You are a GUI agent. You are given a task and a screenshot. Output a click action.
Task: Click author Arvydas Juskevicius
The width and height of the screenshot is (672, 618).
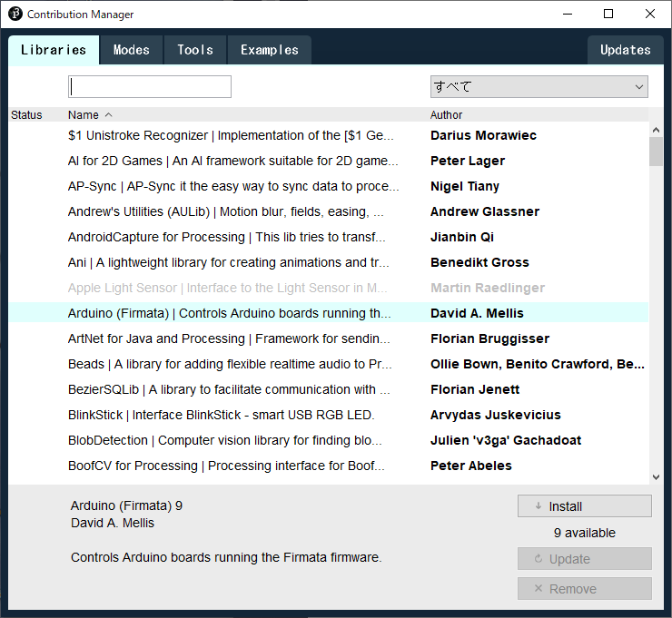click(x=496, y=415)
